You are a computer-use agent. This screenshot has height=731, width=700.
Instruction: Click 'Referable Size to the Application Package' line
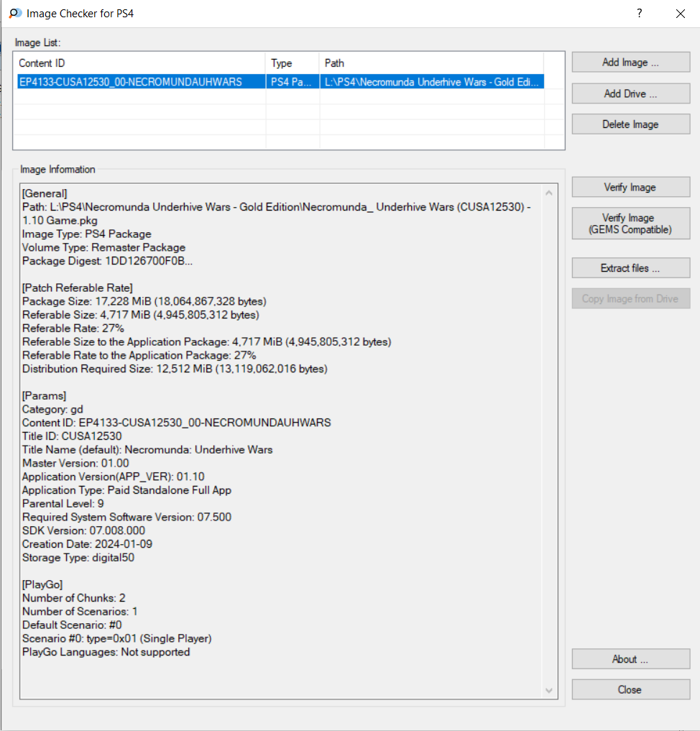click(207, 341)
